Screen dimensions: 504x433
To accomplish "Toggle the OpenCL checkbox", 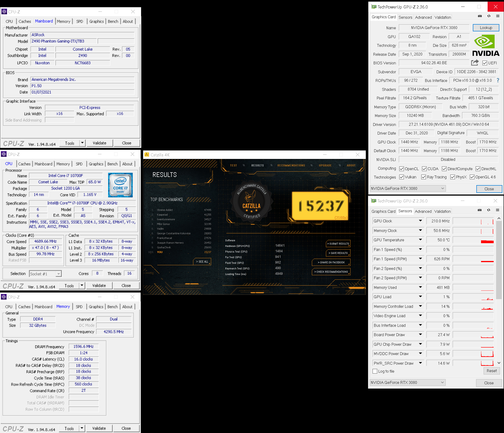I will pyautogui.click(x=402, y=169).
